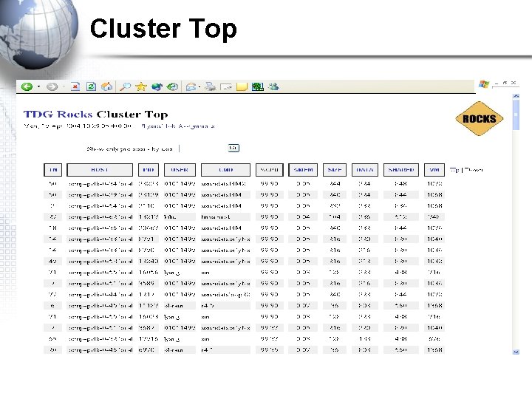The height and width of the screenshot is (399, 532).
Task: Click the Down sort-direction link
Action: (x=474, y=169)
